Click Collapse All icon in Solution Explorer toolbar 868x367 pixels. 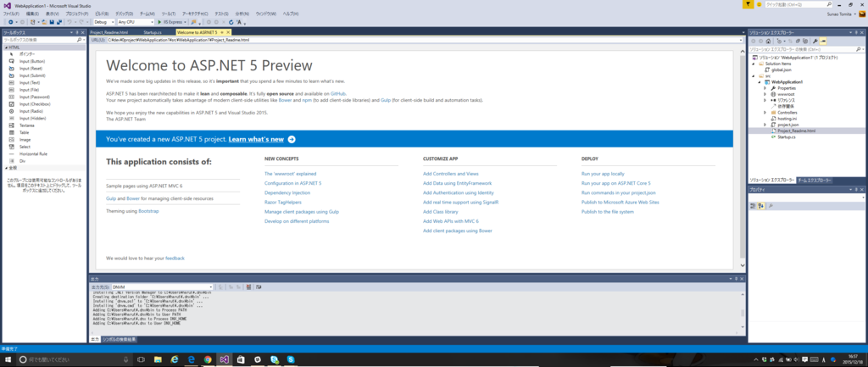click(x=798, y=41)
